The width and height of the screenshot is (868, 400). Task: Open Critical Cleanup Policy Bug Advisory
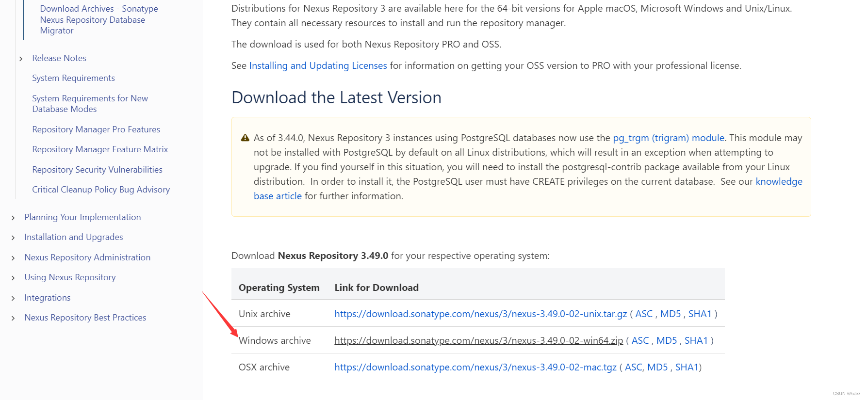(101, 190)
